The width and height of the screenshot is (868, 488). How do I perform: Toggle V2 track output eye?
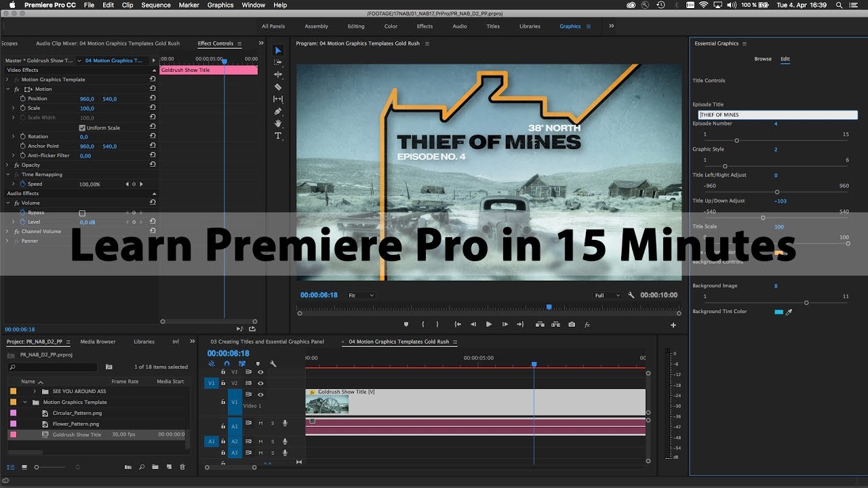click(260, 383)
